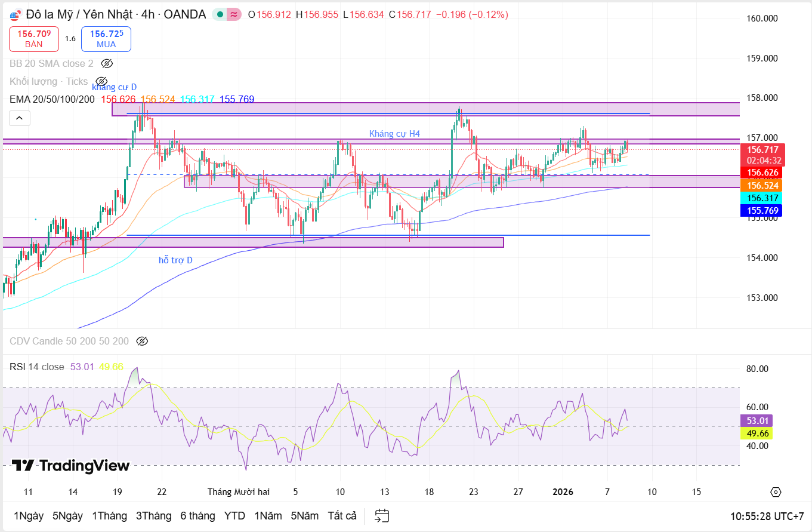Open chart settings hexagon icon
Screen dimensions: 812x532
click(775, 492)
